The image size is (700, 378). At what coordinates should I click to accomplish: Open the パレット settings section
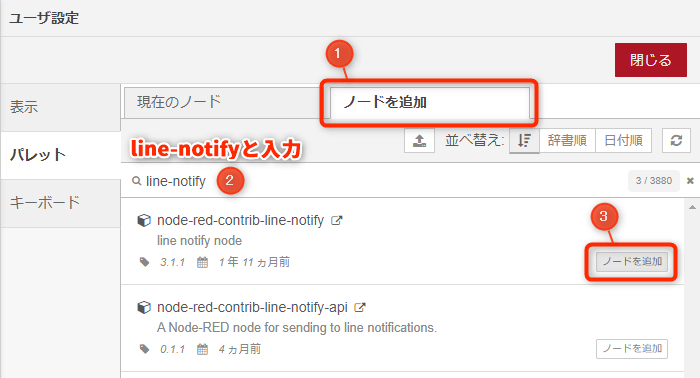[61, 155]
